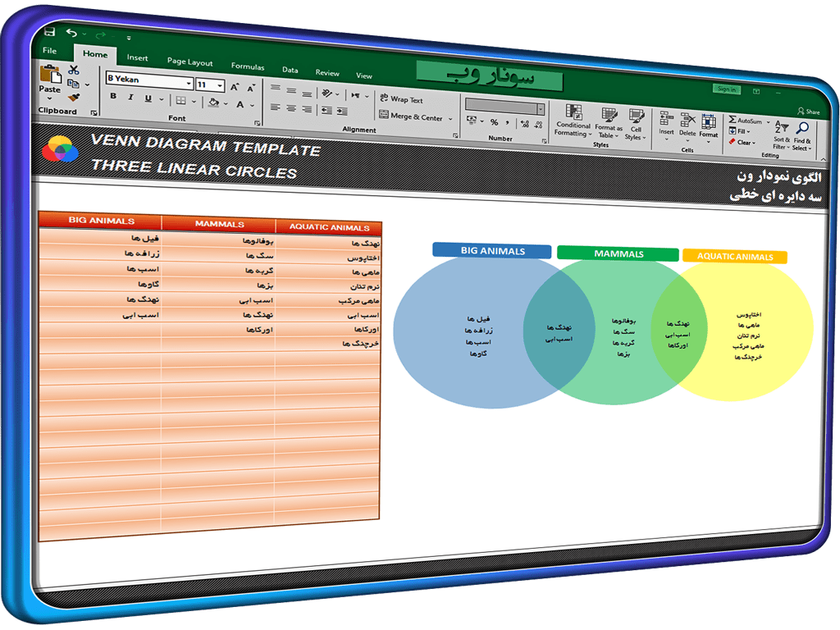Toggle Align Left
This screenshot has height=630, width=840.
(x=276, y=107)
